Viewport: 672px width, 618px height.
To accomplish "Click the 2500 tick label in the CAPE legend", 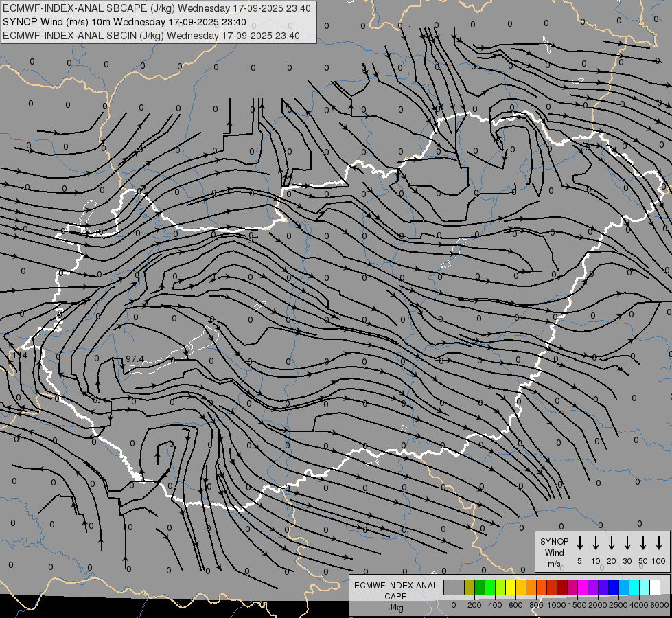I will pyautogui.click(x=618, y=605).
